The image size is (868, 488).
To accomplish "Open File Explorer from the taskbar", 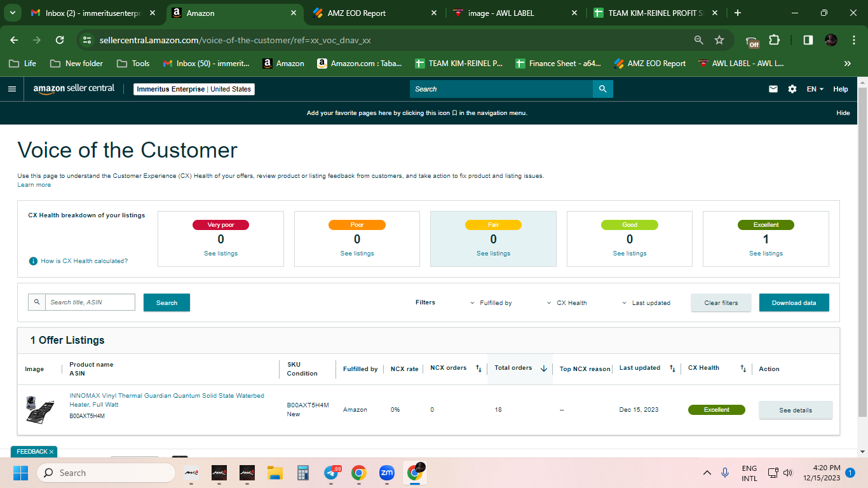I will click(275, 473).
